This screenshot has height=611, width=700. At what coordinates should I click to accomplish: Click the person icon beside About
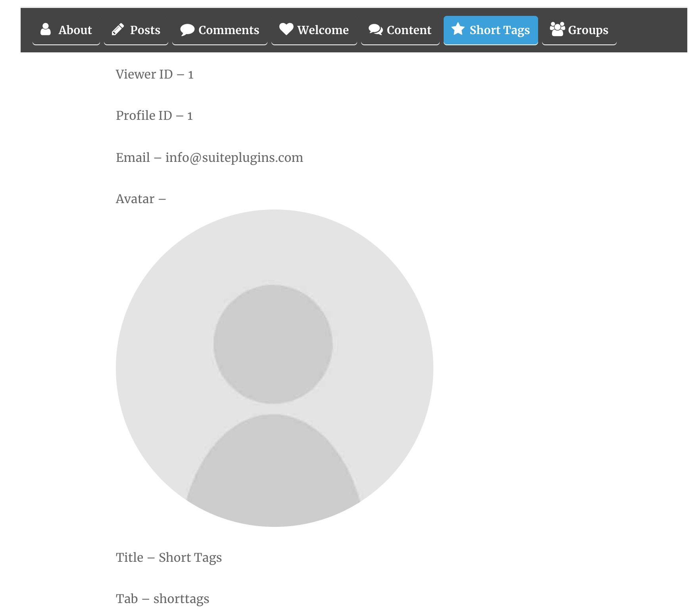pos(46,29)
